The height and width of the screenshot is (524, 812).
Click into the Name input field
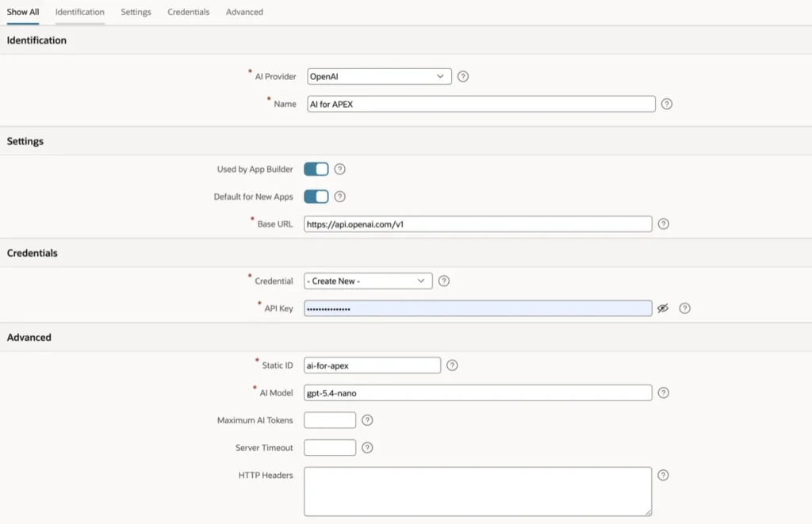[x=481, y=104]
